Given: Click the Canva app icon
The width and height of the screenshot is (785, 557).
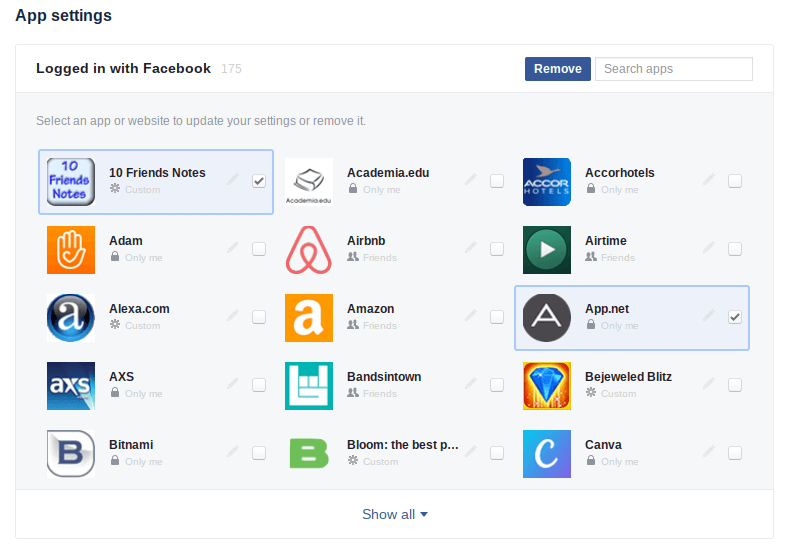Looking at the screenshot, I should (547, 454).
